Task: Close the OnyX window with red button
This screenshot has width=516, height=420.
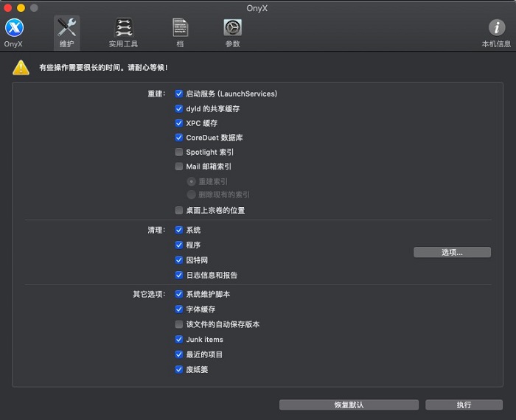Action: (x=8, y=7)
